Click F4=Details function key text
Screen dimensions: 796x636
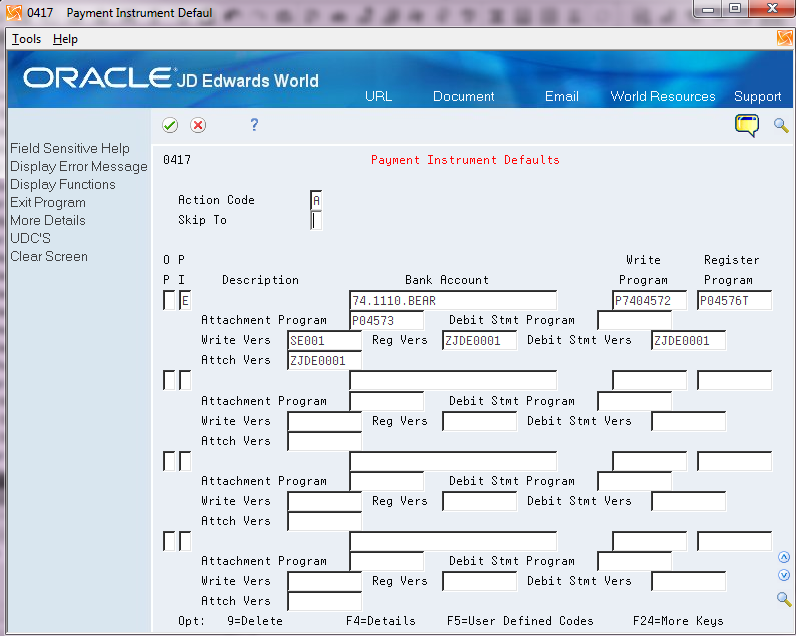[381, 621]
